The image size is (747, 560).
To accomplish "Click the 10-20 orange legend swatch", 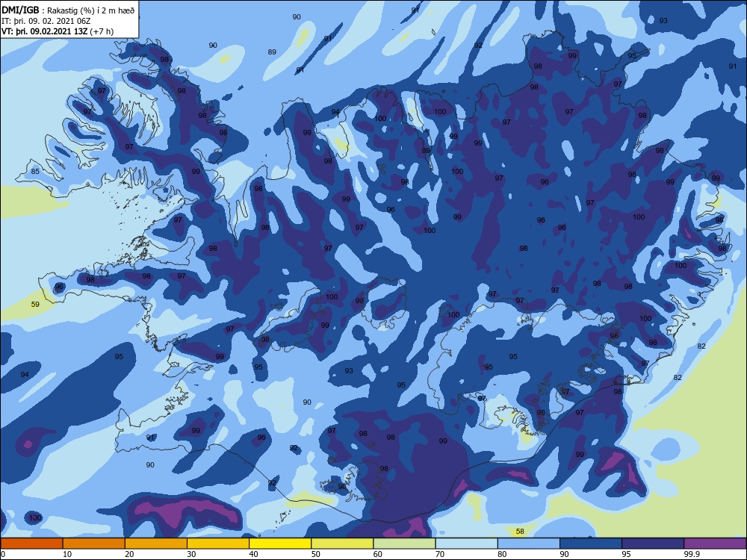I will pyautogui.click(x=94, y=544).
